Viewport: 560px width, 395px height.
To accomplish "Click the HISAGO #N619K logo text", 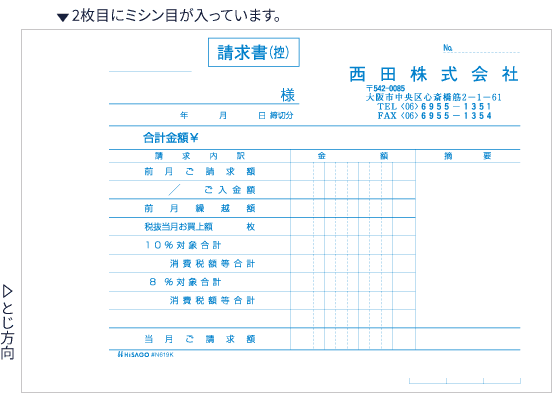I will [x=145, y=355].
